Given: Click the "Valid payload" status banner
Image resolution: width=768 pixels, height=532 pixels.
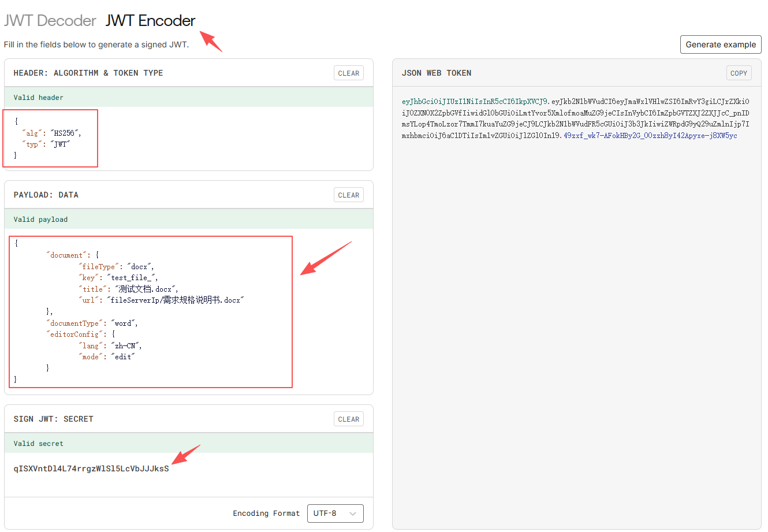Looking at the screenshot, I should click(x=40, y=220).
